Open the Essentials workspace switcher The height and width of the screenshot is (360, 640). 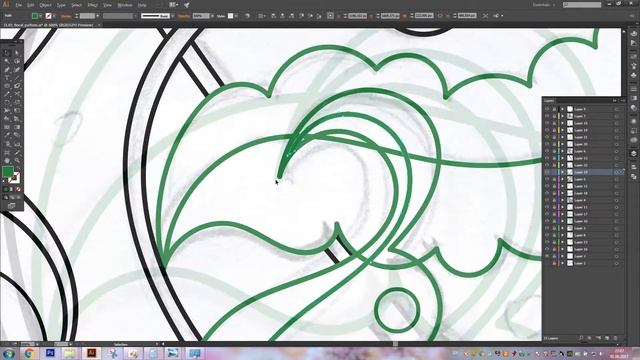pyautogui.click(x=544, y=5)
